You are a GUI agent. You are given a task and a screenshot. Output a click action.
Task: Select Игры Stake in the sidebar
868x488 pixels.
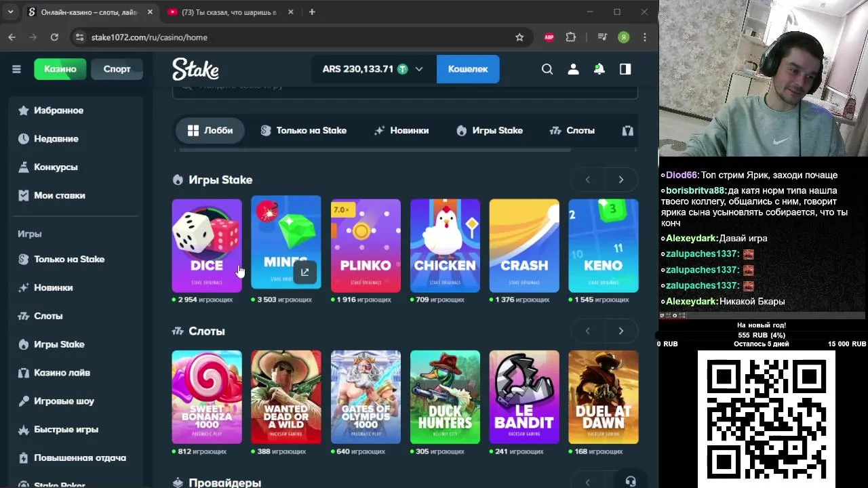51,345
